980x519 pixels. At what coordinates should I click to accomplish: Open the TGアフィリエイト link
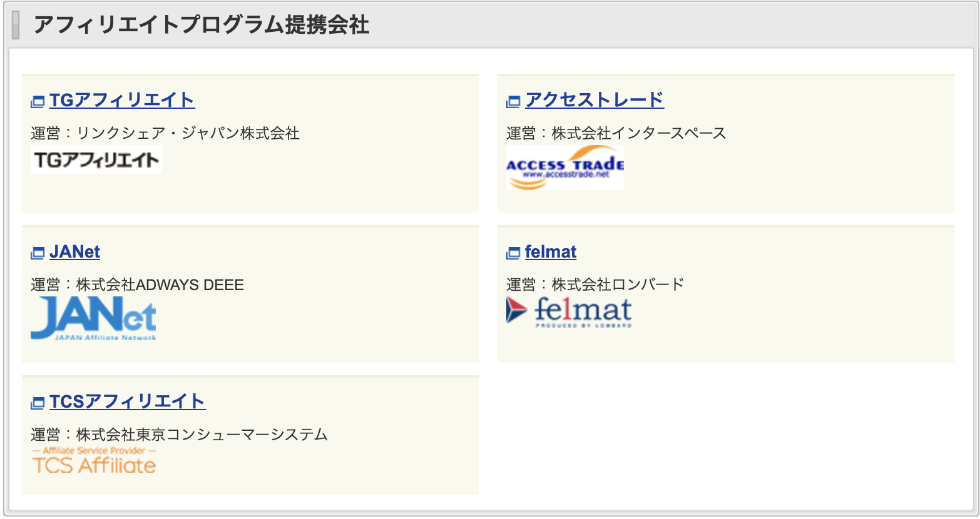(x=121, y=99)
